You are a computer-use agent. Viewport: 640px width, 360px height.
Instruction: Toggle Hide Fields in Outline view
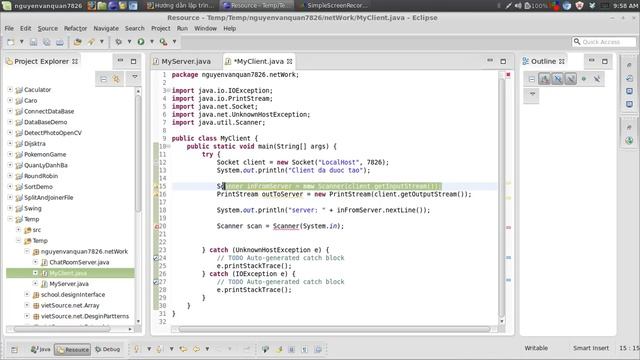(x=557, y=79)
